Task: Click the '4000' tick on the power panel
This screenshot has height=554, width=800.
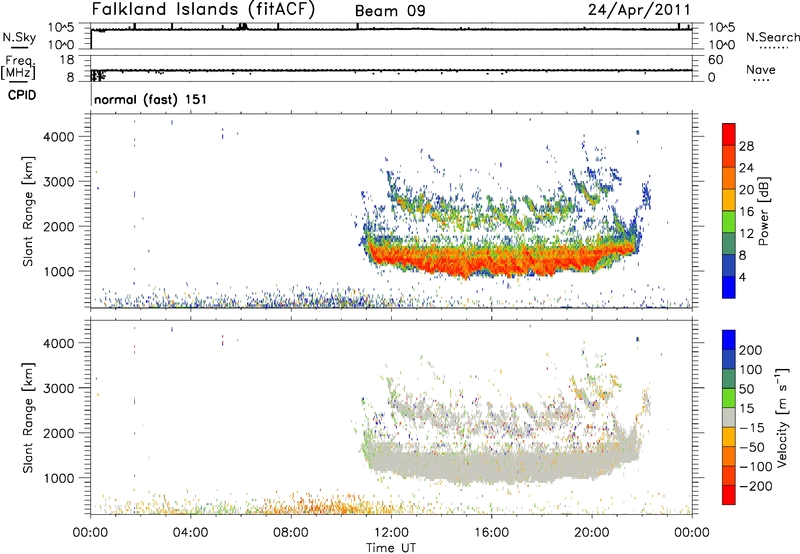Action: (x=59, y=137)
